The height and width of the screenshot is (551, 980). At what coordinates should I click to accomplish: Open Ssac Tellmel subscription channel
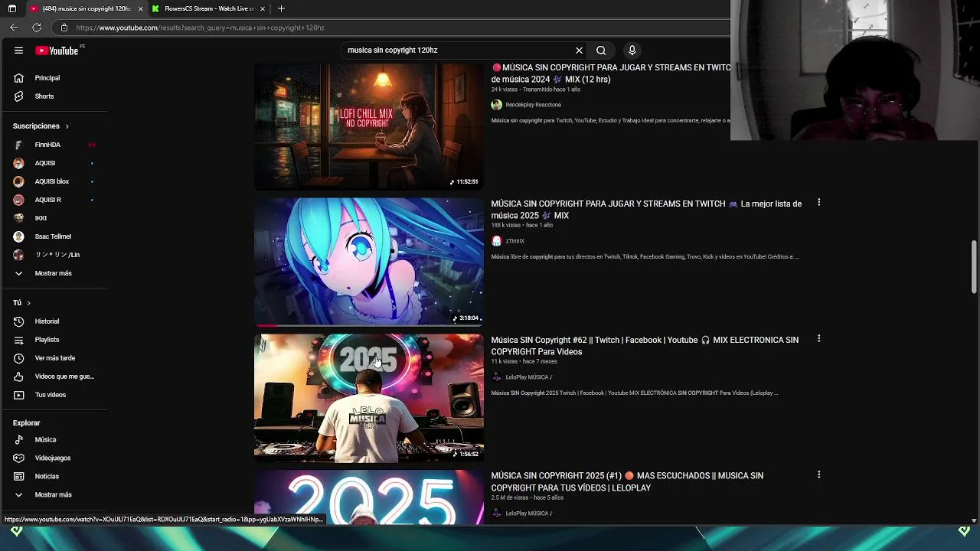54,236
